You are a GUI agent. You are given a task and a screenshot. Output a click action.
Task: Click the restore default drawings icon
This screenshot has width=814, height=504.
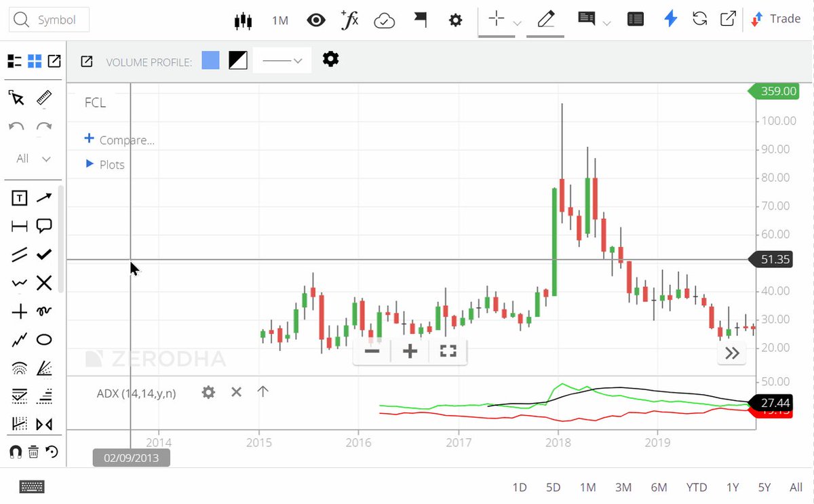click(x=52, y=452)
